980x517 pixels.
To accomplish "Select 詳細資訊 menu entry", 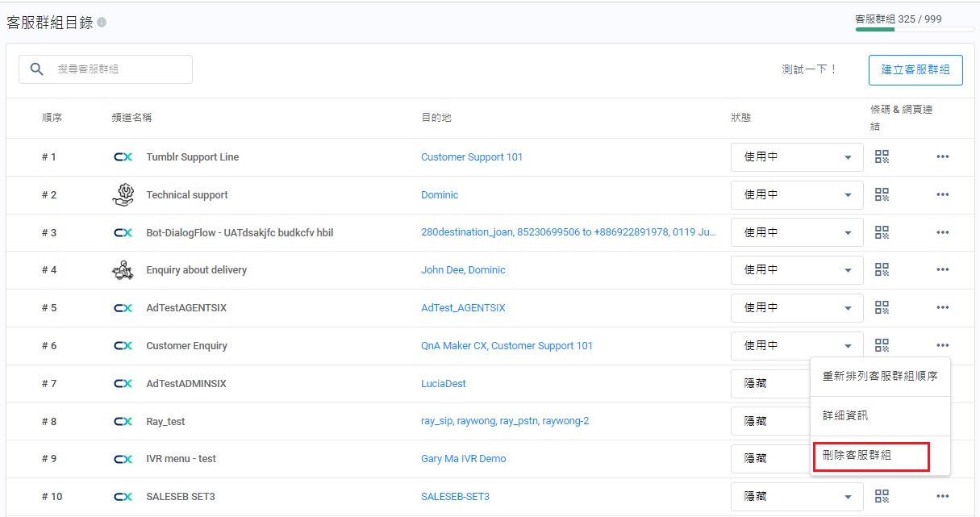I will (x=880, y=415).
